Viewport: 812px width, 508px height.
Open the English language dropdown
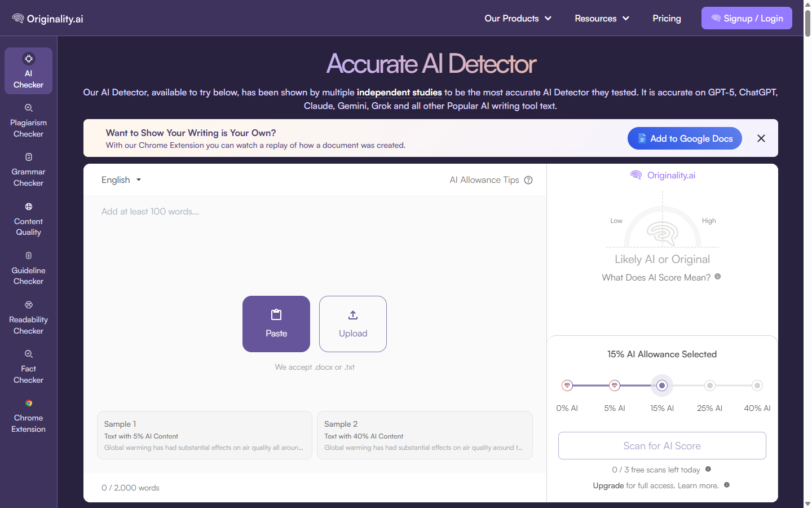[121, 180]
